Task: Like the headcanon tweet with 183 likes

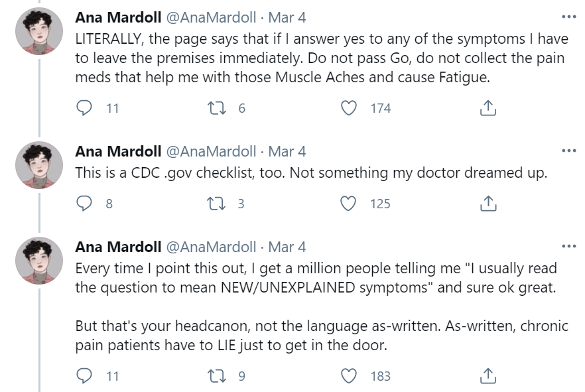Action: pyautogui.click(x=348, y=376)
